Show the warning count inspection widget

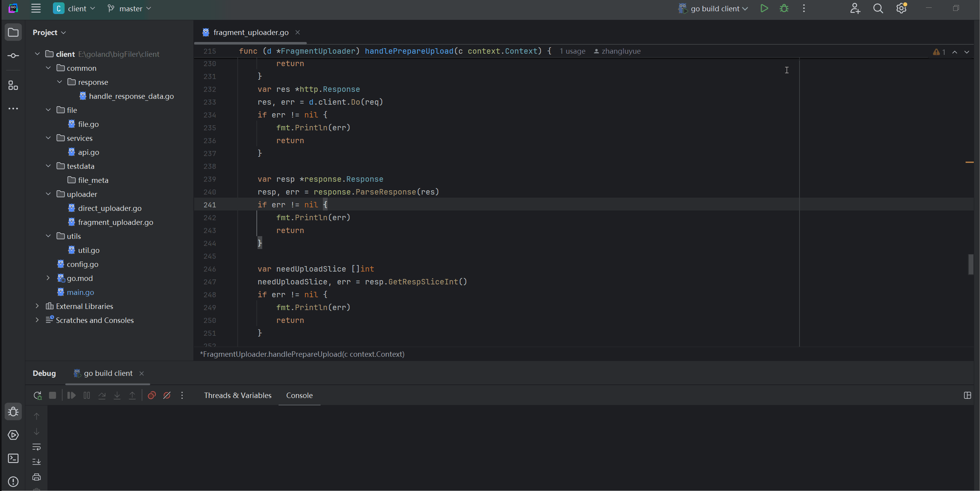pos(939,52)
